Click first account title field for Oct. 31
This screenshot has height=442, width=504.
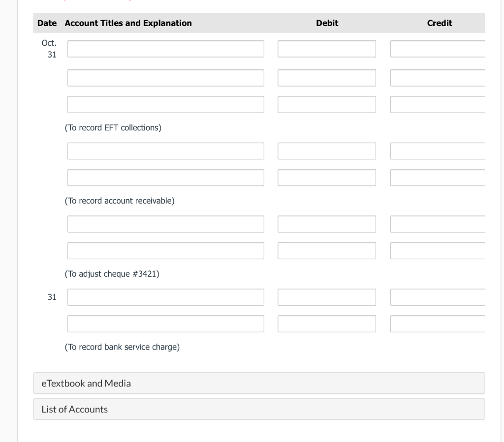tap(166, 49)
